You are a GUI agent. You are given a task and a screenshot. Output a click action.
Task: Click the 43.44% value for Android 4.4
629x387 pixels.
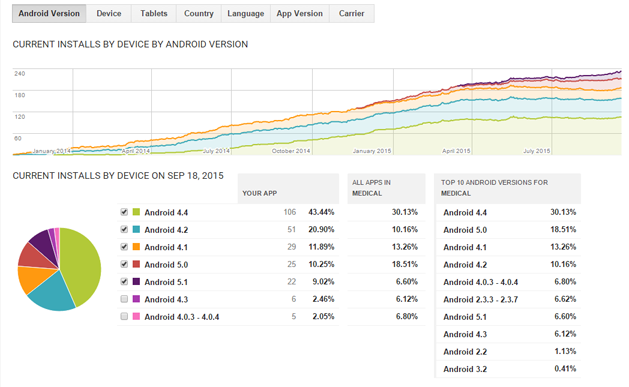(x=321, y=212)
